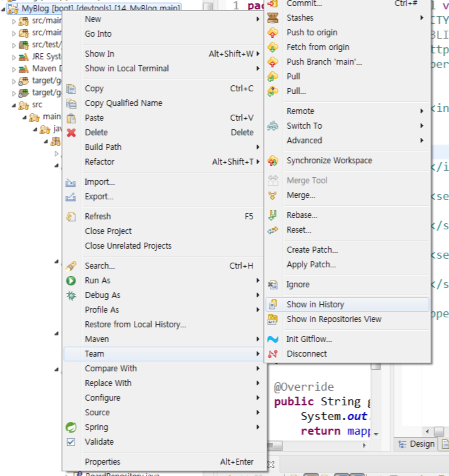Click the Rebase... icon

coord(272,215)
